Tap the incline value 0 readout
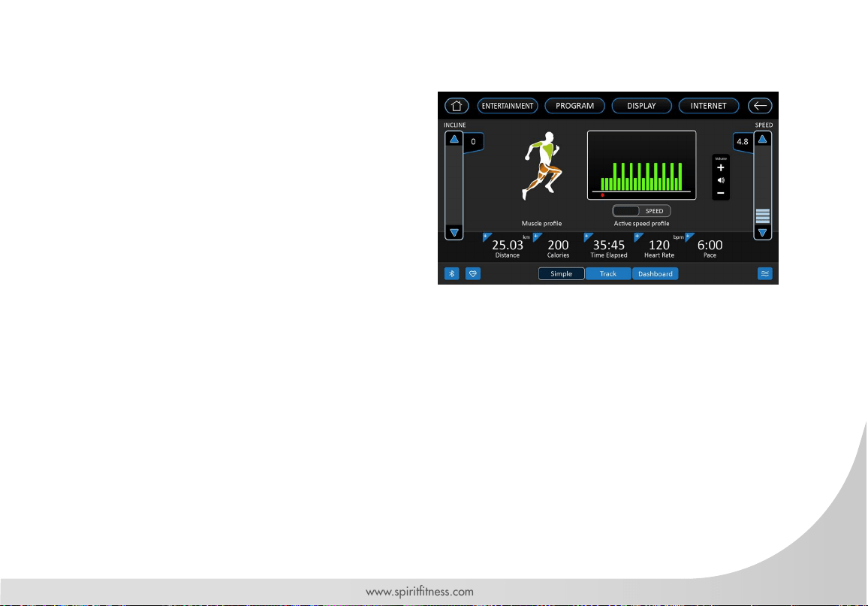The height and width of the screenshot is (606, 868). click(473, 142)
